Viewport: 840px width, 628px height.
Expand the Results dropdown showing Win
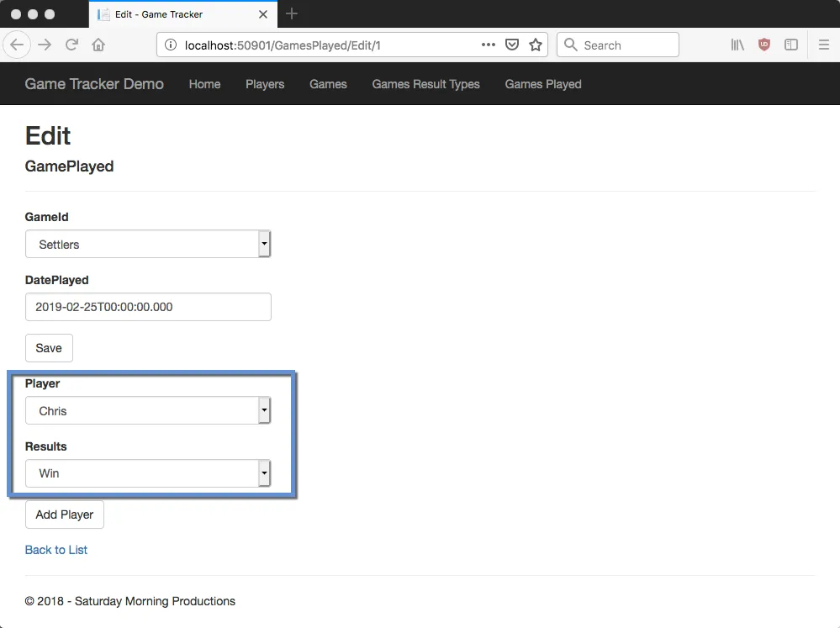[x=148, y=473]
